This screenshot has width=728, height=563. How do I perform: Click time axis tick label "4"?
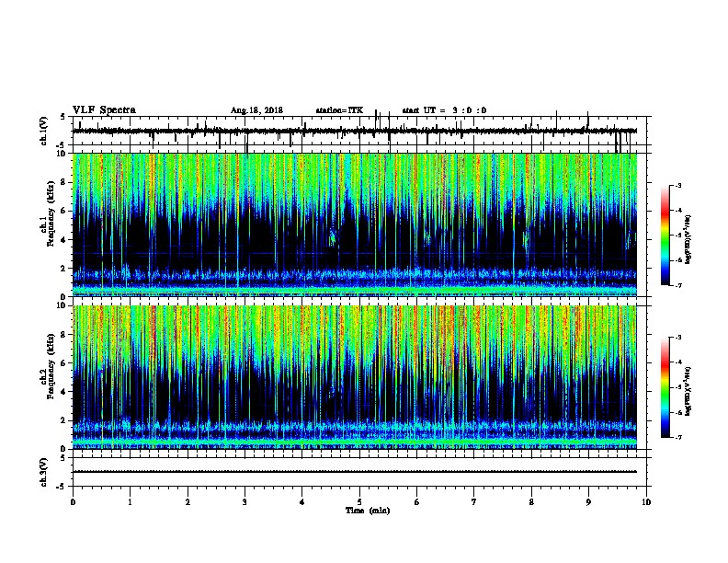click(x=302, y=502)
